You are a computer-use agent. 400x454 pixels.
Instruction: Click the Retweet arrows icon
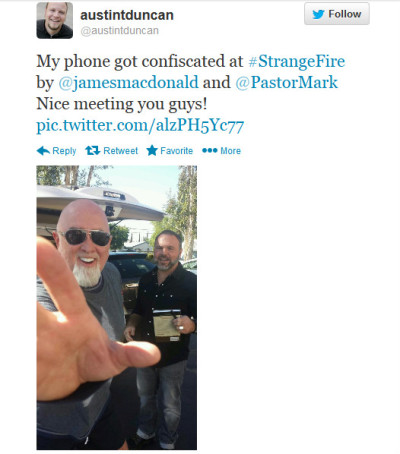tap(92, 151)
